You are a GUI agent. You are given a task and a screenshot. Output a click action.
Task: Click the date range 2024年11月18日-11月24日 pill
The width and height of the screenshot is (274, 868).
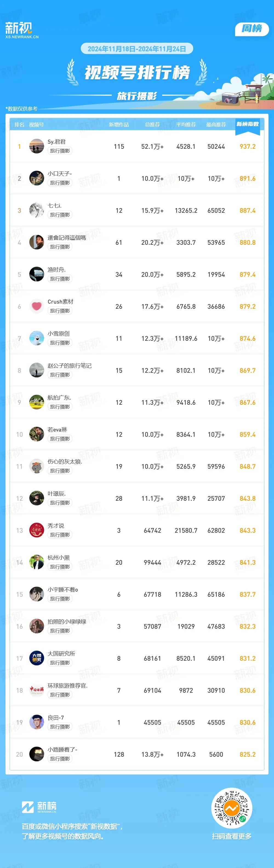(137, 49)
